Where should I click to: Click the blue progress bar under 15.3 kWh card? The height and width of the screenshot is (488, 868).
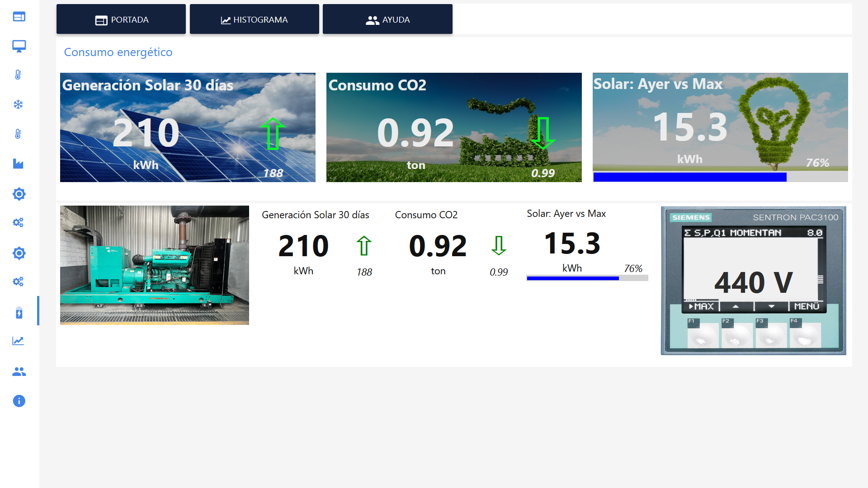pos(689,177)
